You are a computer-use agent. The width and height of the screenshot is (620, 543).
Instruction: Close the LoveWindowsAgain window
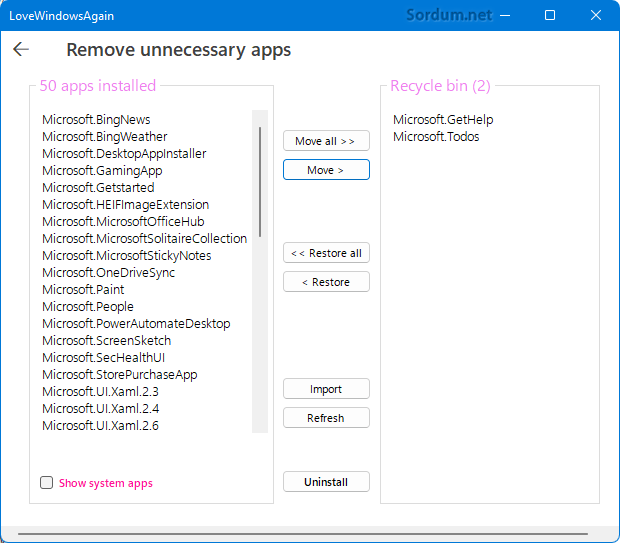point(595,15)
